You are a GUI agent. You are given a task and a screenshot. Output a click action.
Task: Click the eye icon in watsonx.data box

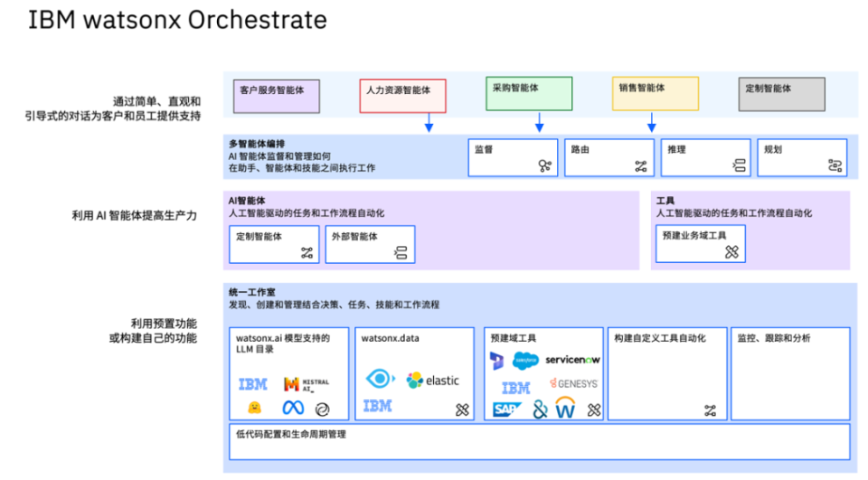[x=380, y=379]
